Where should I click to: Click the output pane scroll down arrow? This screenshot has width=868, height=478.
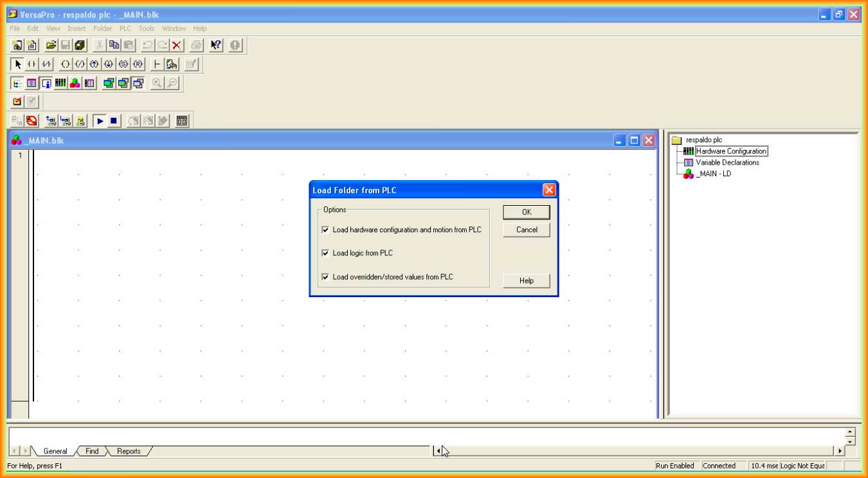[851, 442]
